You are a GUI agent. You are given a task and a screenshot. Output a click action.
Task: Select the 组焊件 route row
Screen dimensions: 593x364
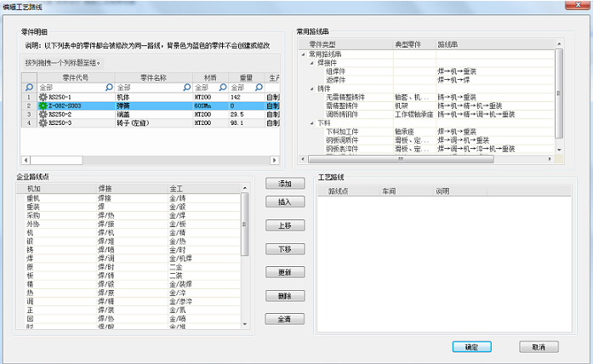click(x=426, y=71)
